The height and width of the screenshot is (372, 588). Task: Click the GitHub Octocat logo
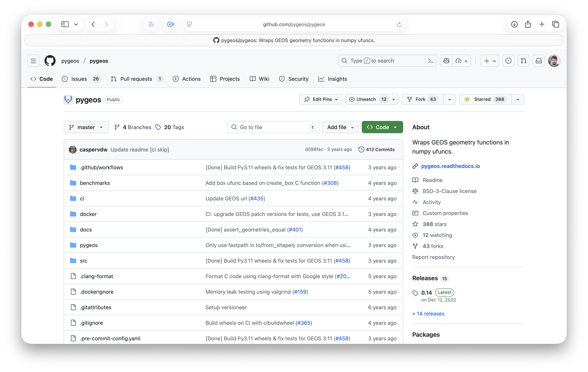pos(50,61)
